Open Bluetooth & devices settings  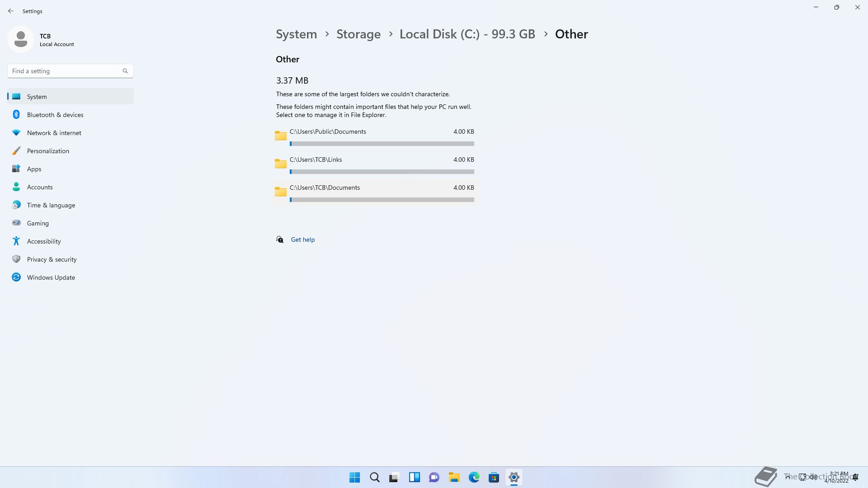[55, 115]
